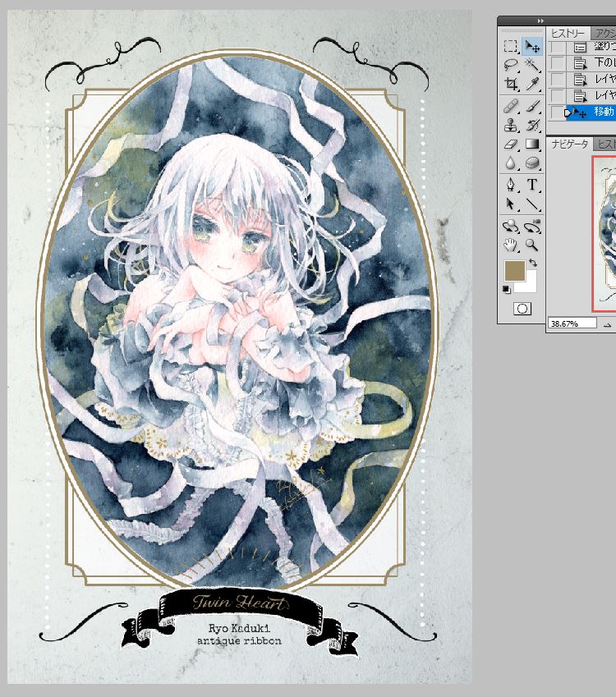Select the Pen tool
Viewport: 616px width, 697px height.
point(511,185)
